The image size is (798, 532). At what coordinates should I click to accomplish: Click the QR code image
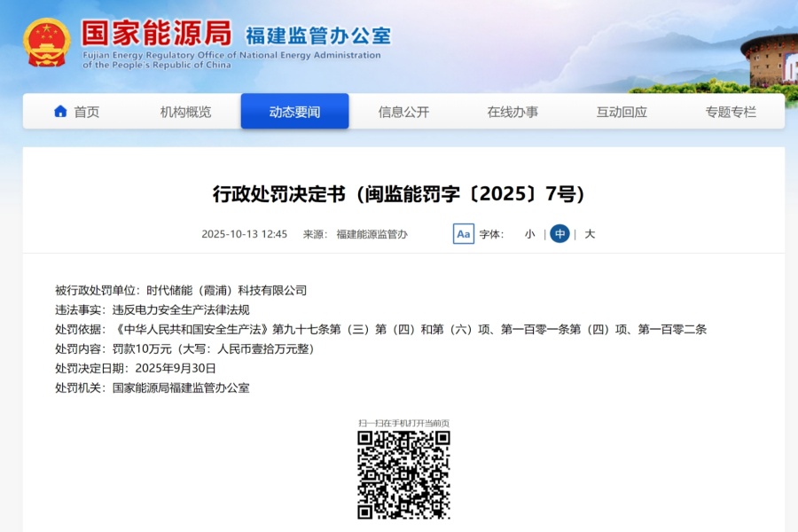(403, 474)
